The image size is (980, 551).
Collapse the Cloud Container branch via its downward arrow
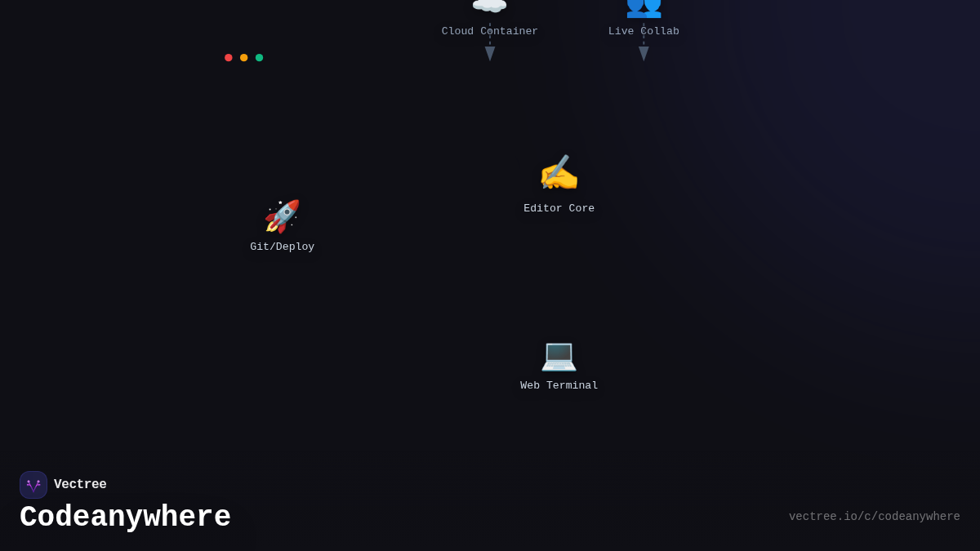(490, 52)
